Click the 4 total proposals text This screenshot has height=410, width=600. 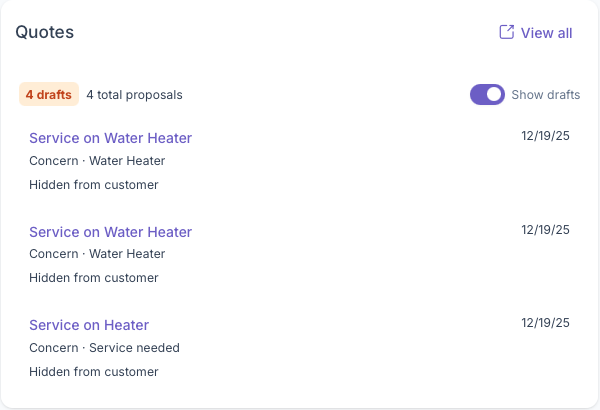tap(134, 95)
